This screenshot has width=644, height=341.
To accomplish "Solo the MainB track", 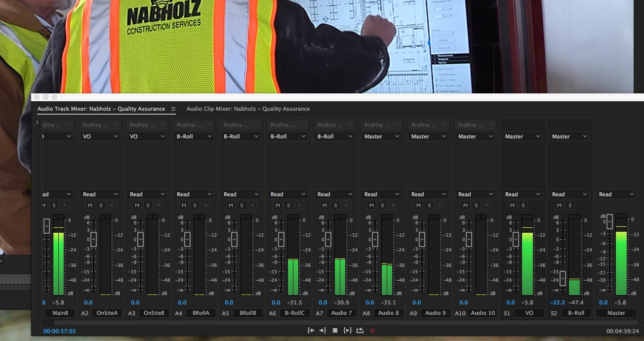I will coord(54,206).
